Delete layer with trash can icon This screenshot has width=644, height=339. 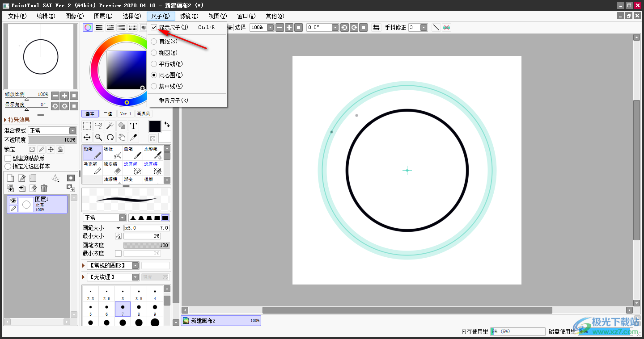pos(44,188)
